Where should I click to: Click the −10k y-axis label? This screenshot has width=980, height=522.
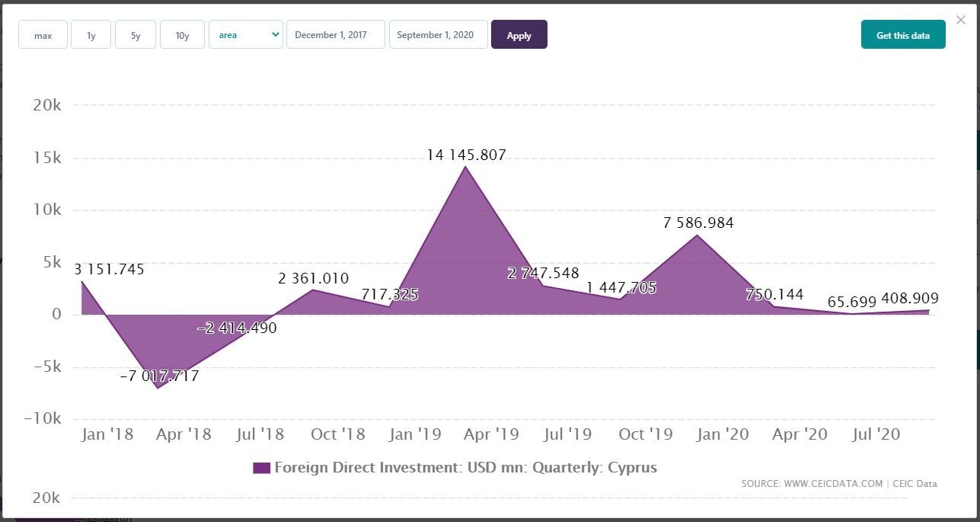[41, 418]
